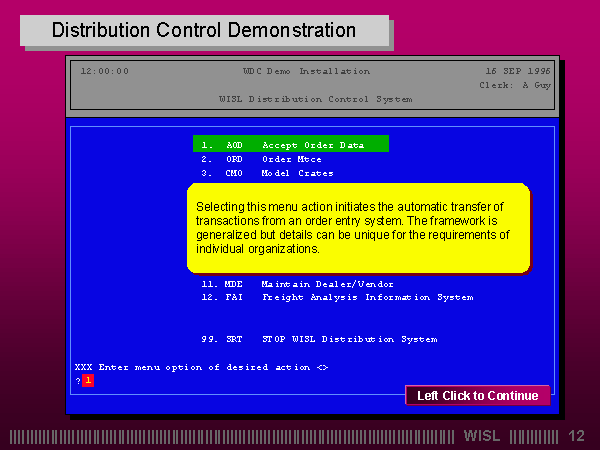Click the 16 SEP 1996 date text
Screen dimensions: 600x450
click(518, 71)
